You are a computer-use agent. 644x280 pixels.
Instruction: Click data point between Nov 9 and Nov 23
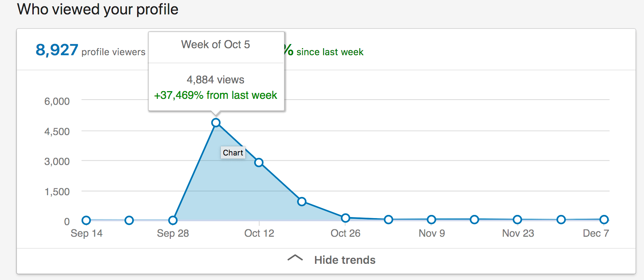tap(474, 220)
